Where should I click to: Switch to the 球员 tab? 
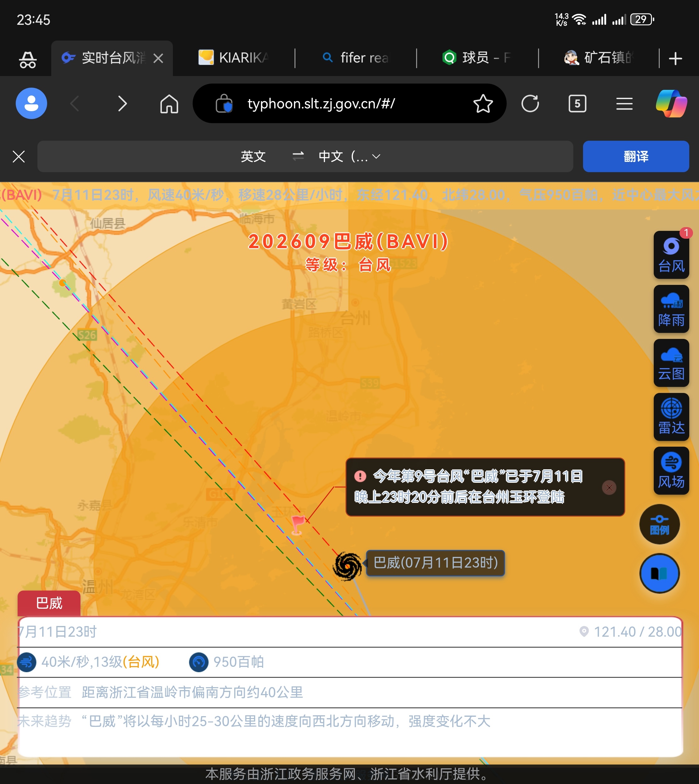(x=477, y=58)
